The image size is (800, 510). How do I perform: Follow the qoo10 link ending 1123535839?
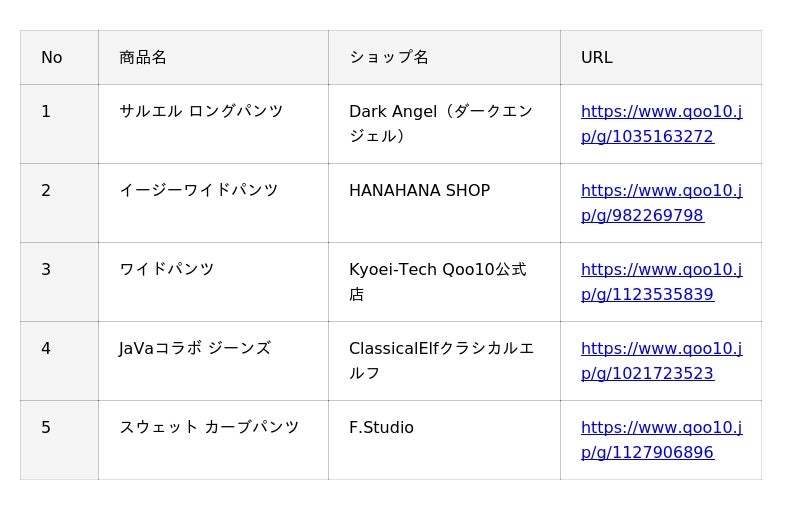pos(660,282)
